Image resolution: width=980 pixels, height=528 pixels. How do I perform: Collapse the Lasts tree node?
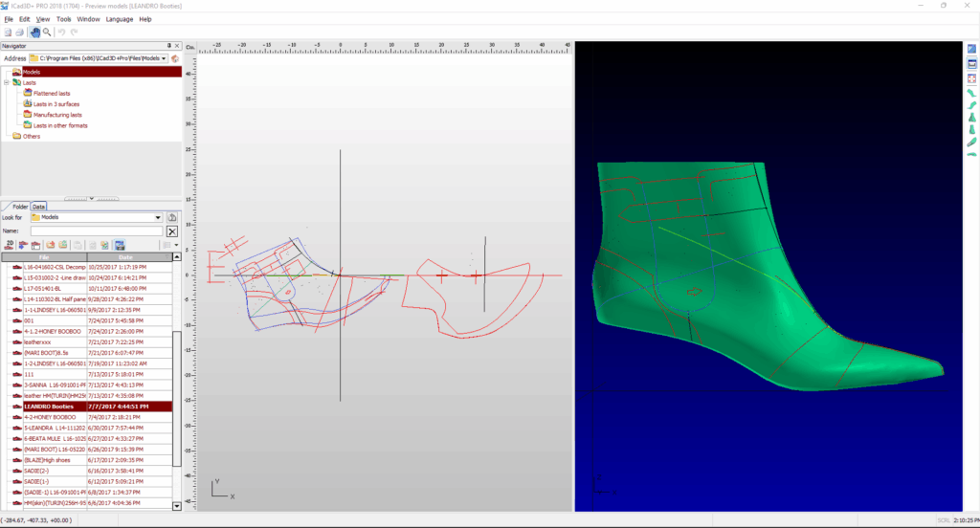6,82
